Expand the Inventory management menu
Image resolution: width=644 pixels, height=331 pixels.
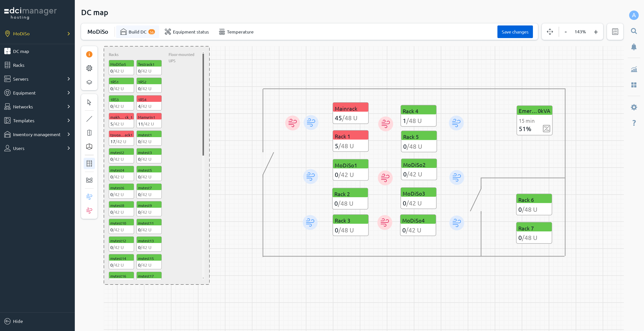point(37,134)
